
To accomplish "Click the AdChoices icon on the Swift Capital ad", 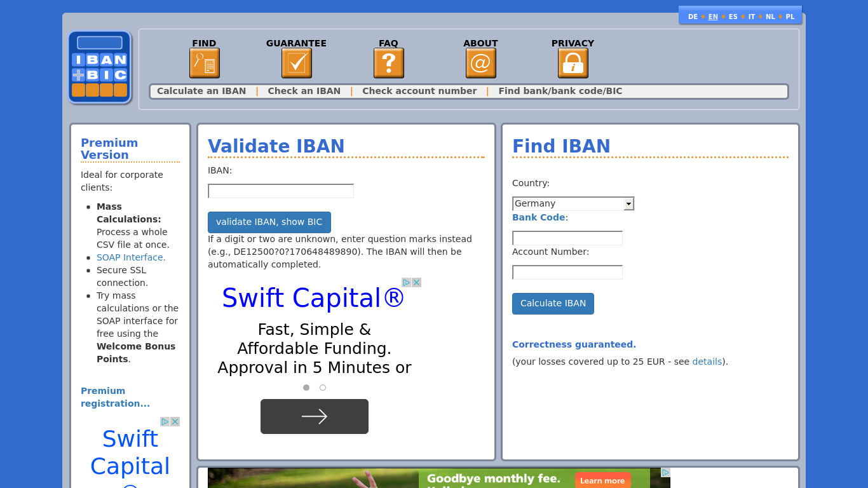I will click(x=407, y=282).
